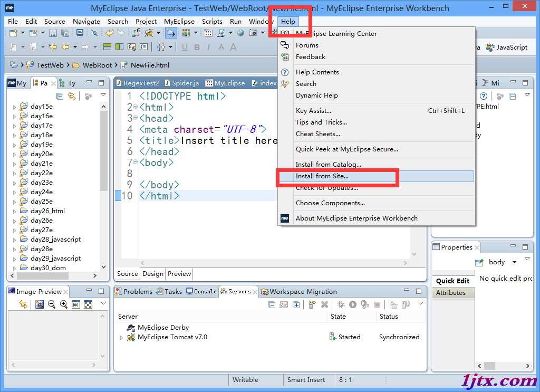540x392 pixels.
Task: Switch to the Design editor tab
Action: [153, 274]
